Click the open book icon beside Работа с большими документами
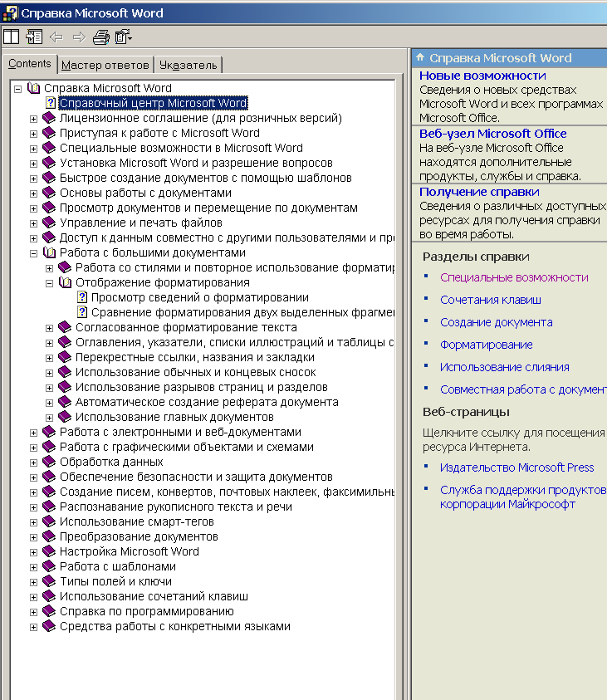Image resolution: width=607 pixels, height=700 pixels. point(49,252)
